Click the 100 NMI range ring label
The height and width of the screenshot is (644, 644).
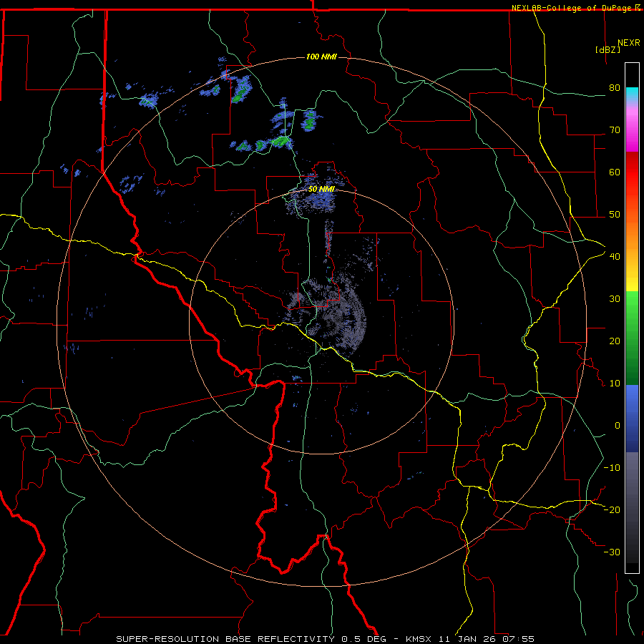321,57
